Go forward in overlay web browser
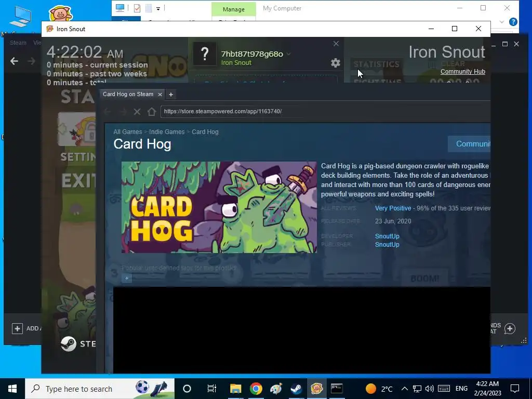 123,112
